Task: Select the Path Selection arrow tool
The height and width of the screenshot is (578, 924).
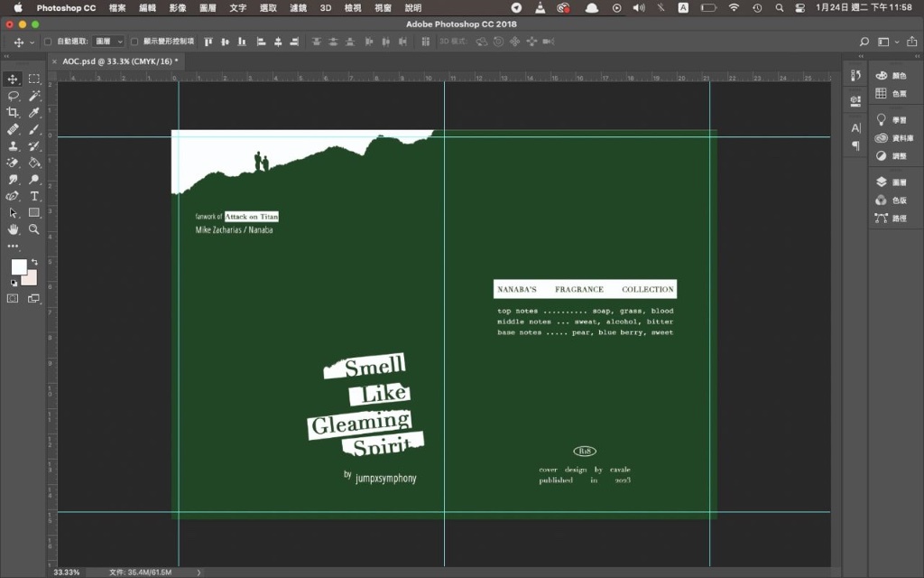Action: click(13, 212)
